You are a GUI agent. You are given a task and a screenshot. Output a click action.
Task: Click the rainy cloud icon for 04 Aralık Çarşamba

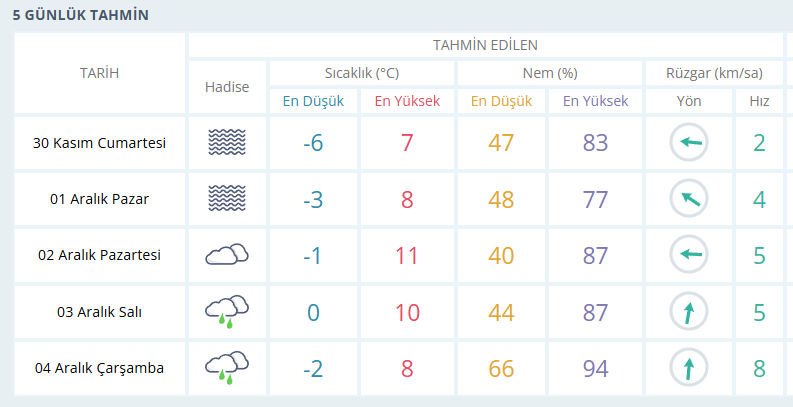point(226,367)
